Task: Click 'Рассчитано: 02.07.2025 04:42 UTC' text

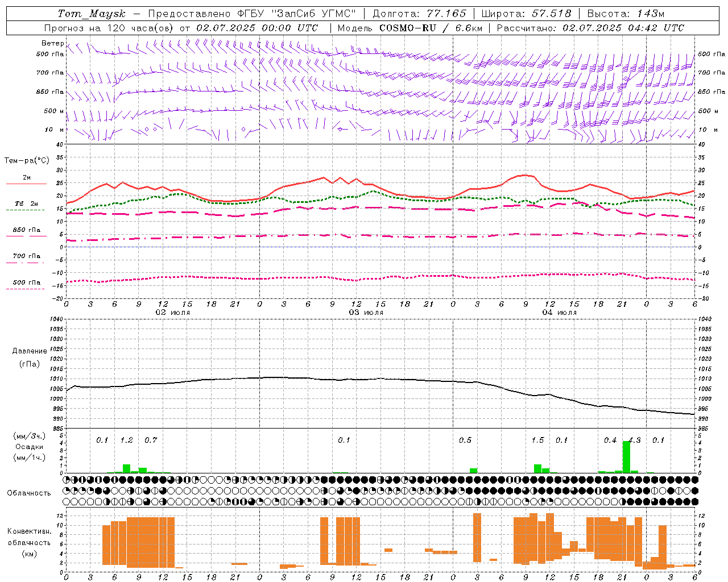Action: [590, 28]
